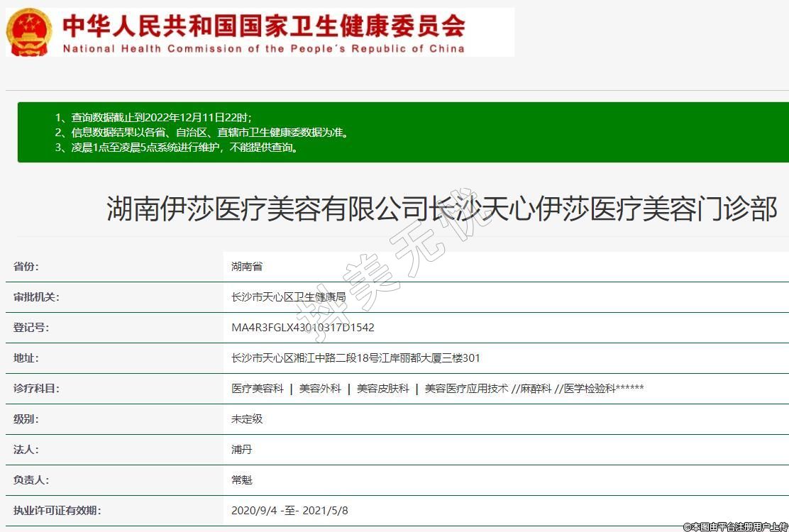Click the 医疗美容科 department entry

pyautogui.click(x=257, y=389)
